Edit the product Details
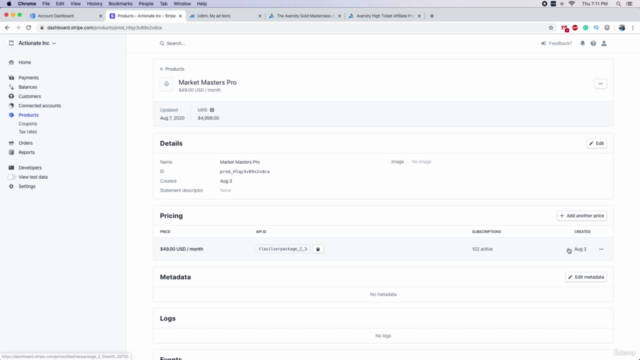The width and height of the screenshot is (640, 360). click(596, 144)
